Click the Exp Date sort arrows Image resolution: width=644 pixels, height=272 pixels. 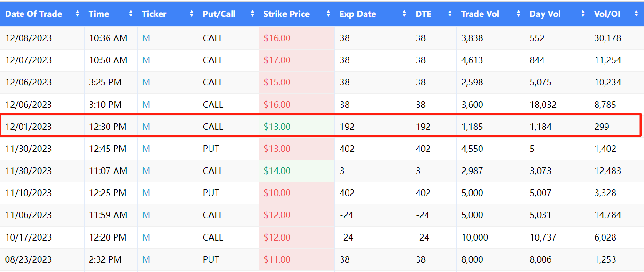[404, 14]
